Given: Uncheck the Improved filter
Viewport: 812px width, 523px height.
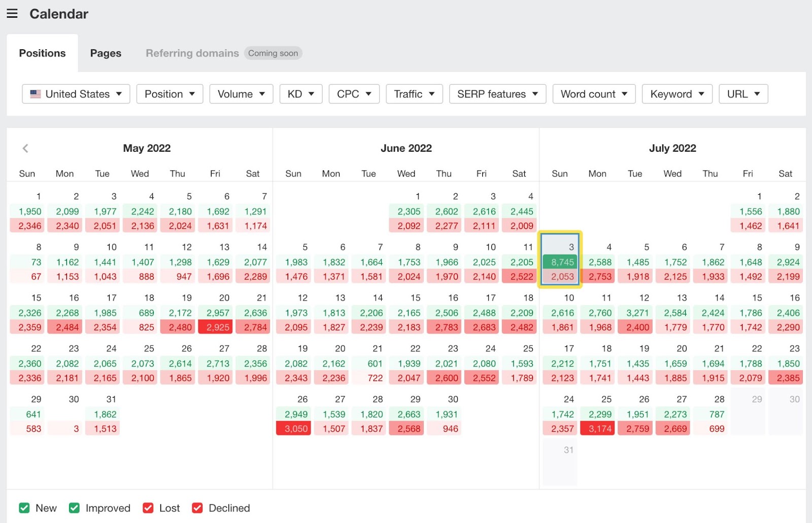Looking at the screenshot, I should click(74, 508).
